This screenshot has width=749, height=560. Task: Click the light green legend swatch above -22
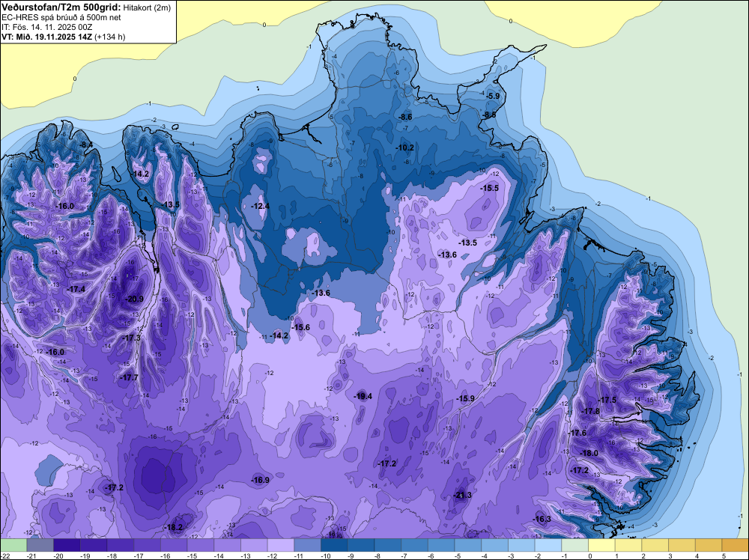[13, 545]
